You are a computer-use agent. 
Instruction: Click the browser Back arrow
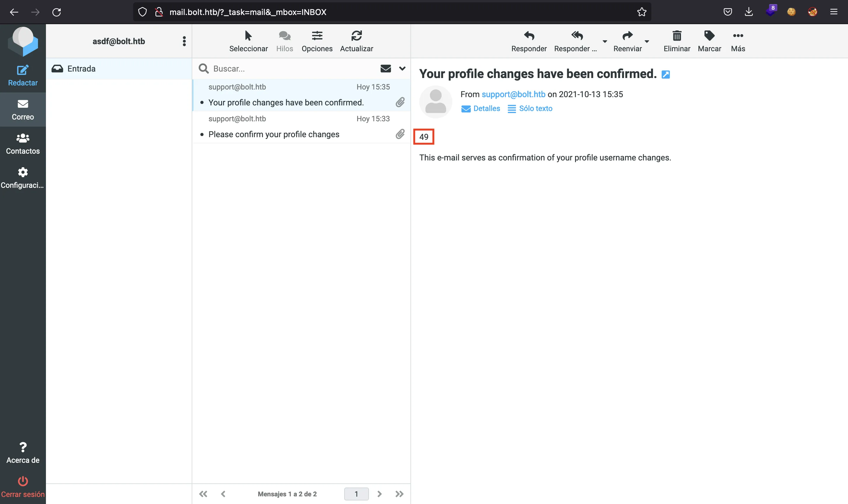[14, 12]
